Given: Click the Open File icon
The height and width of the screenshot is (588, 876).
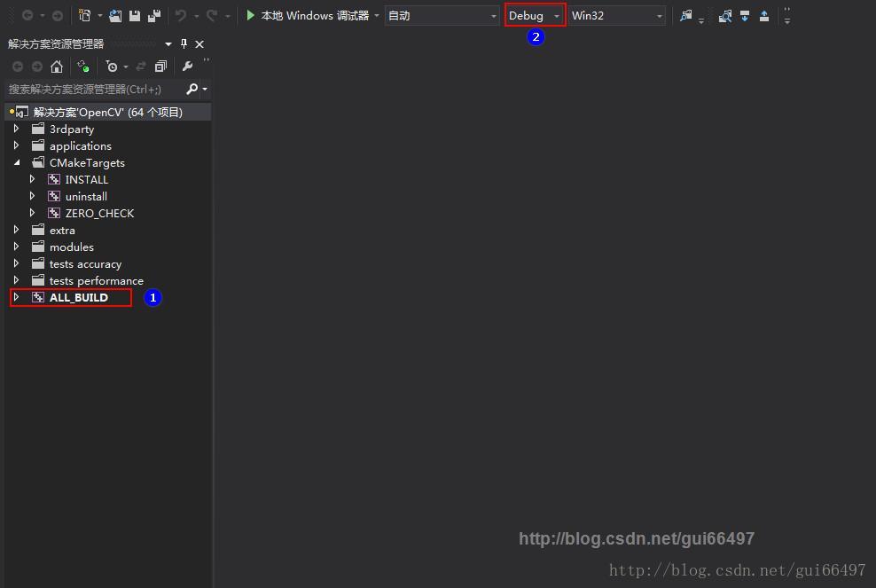Looking at the screenshot, I should (115, 16).
